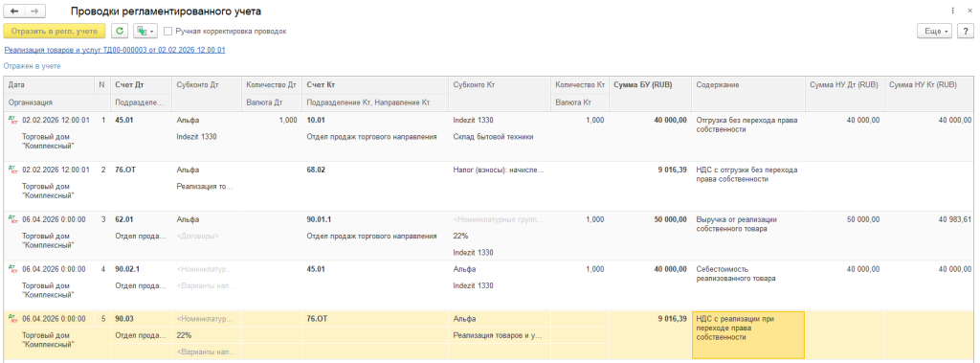Select credit account 68.02
Image resolution: width=980 pixels, height=363 pixels.
[x=316, y=170]
